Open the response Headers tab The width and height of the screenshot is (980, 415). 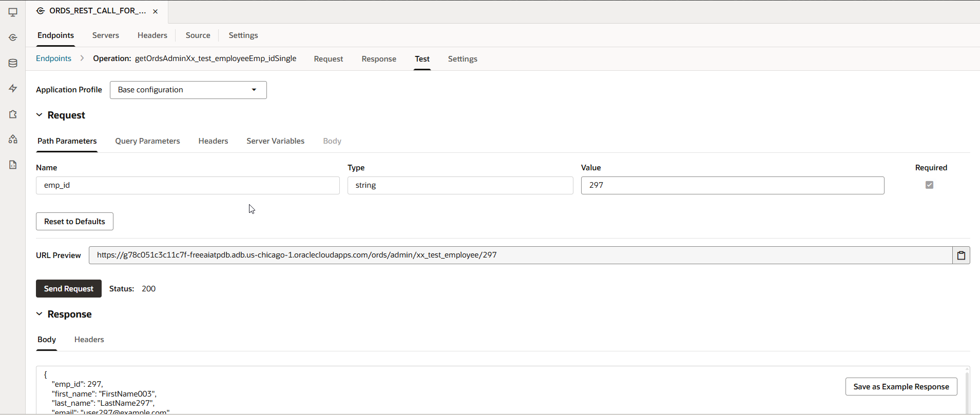click(89, 340)
